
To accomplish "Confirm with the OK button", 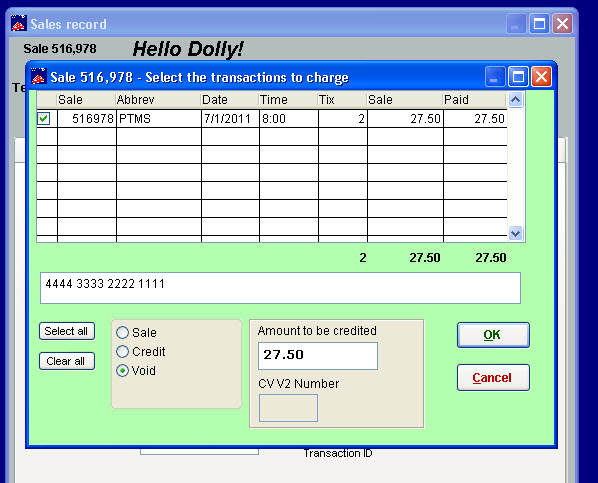I will (x=493, y=335).
